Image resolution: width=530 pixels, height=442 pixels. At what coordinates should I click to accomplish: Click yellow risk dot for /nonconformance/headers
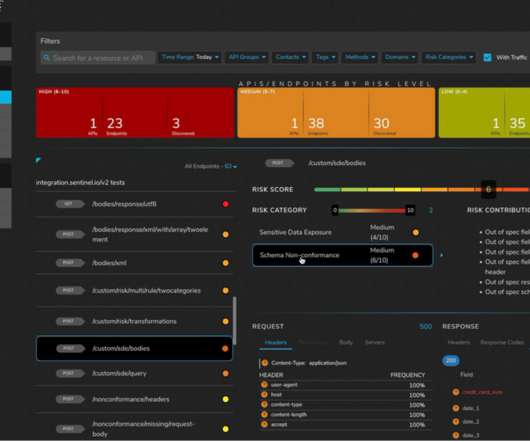coord(225,399)
